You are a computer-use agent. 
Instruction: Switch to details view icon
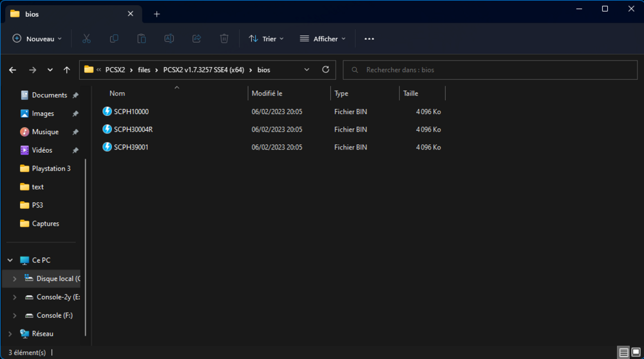coord(623,353)
